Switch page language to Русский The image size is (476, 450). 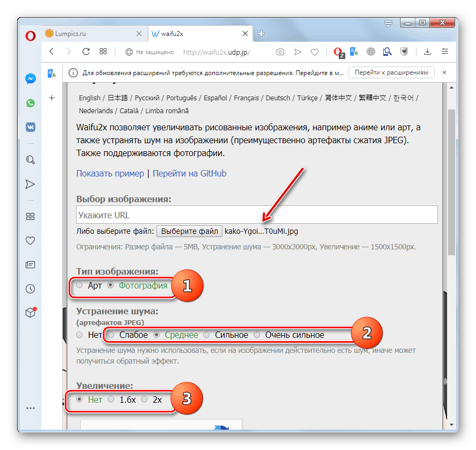pos(147,98)
